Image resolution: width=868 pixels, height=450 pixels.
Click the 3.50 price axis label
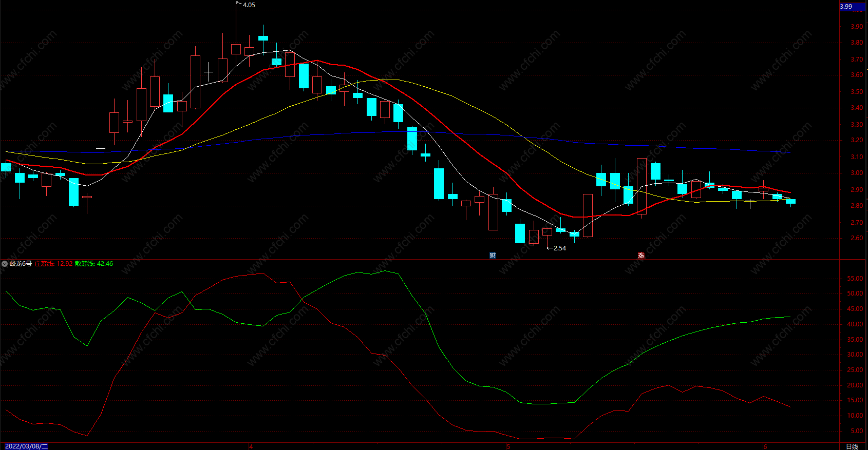(857, 92)
